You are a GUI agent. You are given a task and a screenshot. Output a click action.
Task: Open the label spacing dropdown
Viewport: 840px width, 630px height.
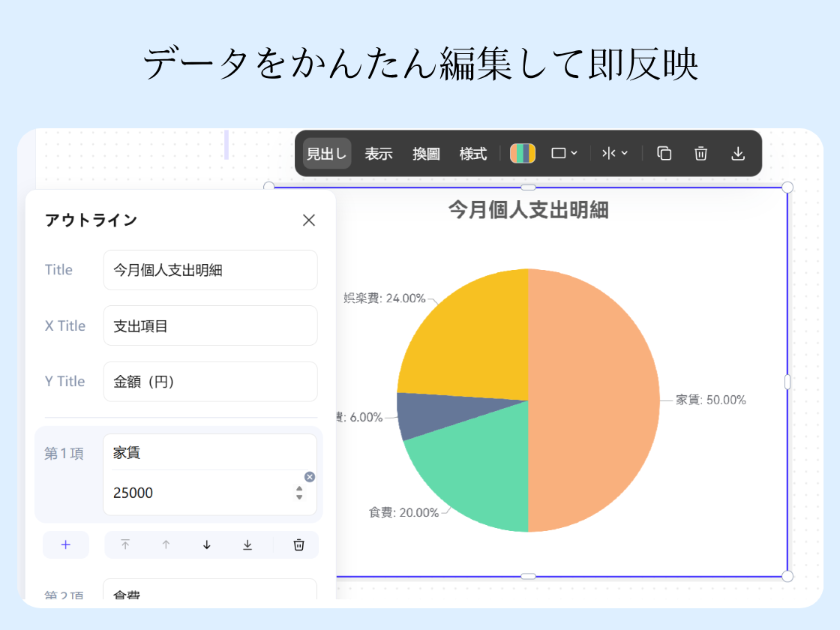[x=615, y=153]
